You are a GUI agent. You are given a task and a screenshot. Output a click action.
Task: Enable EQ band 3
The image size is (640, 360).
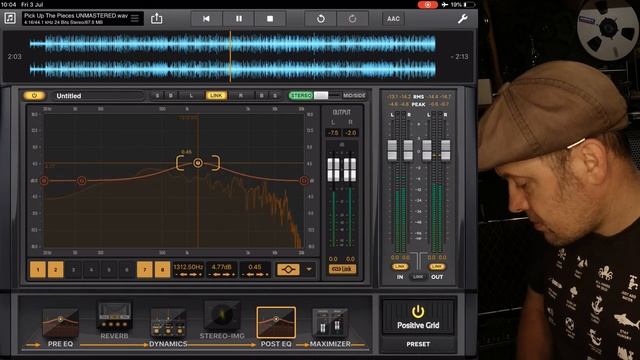(73, 269)
